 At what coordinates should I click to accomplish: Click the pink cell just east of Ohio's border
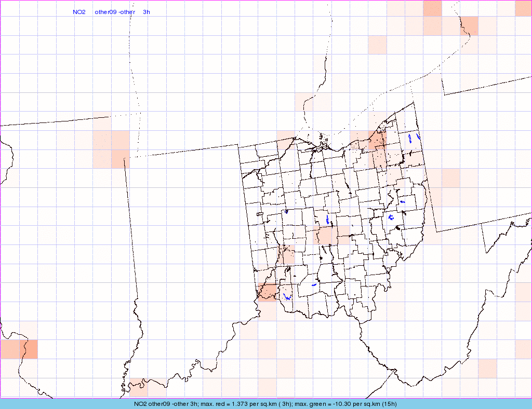(x=451, y=178)
